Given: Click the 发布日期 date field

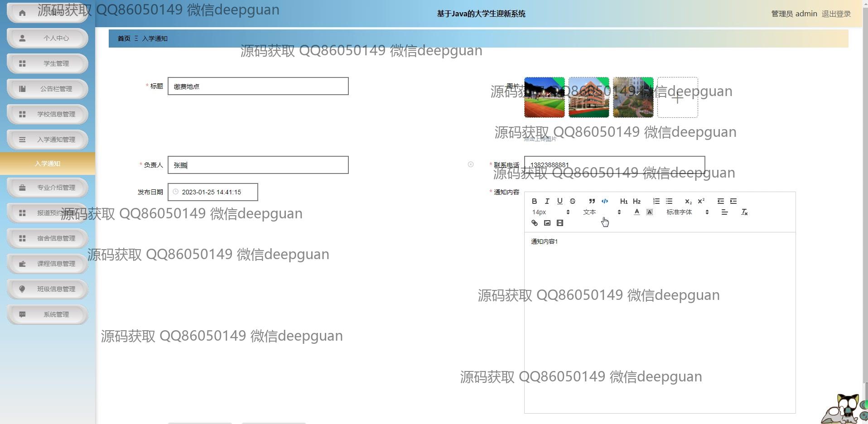Looking at the screenshot, I should 212,192.
